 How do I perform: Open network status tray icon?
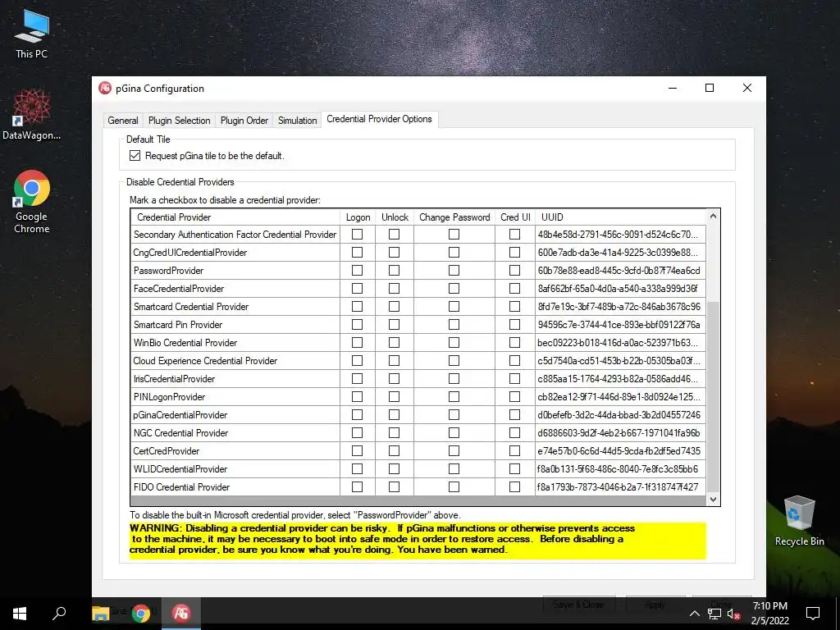click(714, 614)
